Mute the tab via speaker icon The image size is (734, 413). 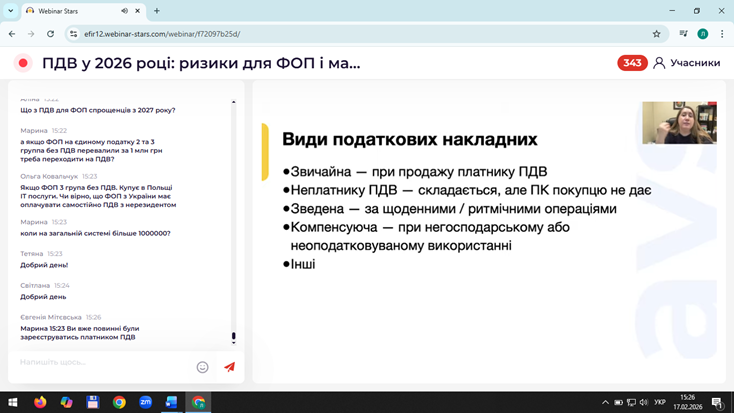(125, 11)
